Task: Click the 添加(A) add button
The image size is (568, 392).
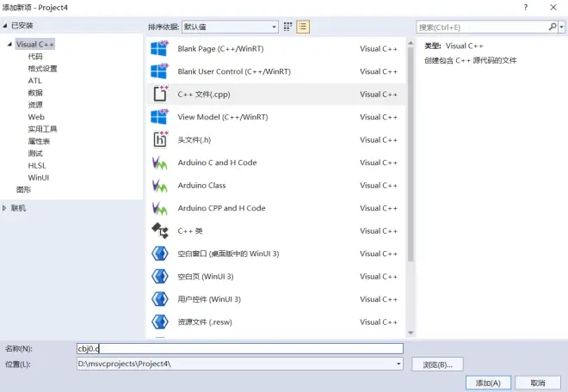Action: [488, 383]
